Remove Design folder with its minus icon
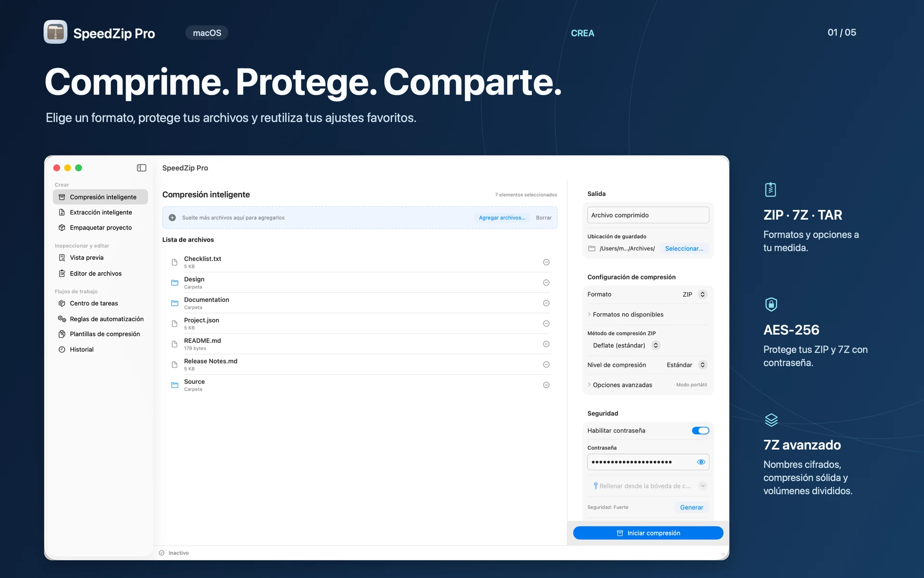This screenshot has width=924, height=578. click(546, 283)
